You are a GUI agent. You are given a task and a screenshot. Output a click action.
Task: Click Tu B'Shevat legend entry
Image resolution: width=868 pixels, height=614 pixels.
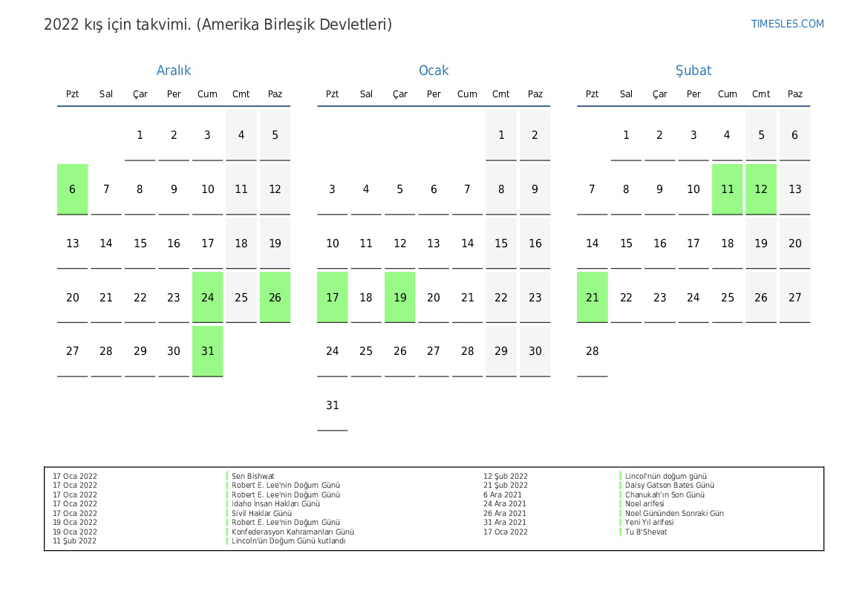pos(646,532)
